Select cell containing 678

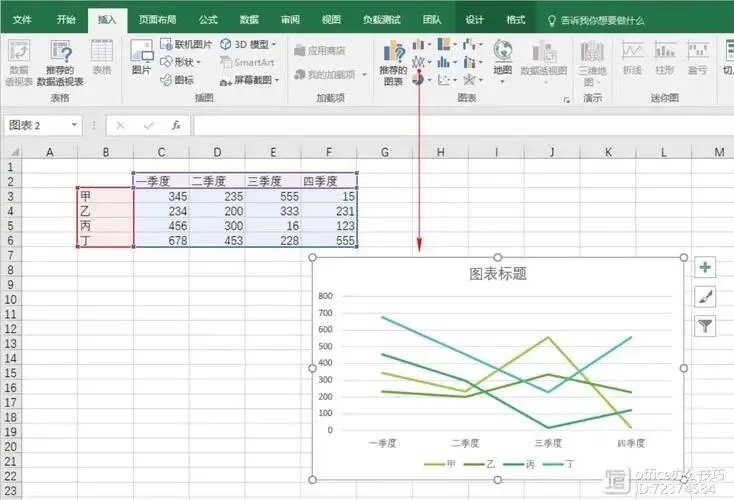(x=161, y=241)
